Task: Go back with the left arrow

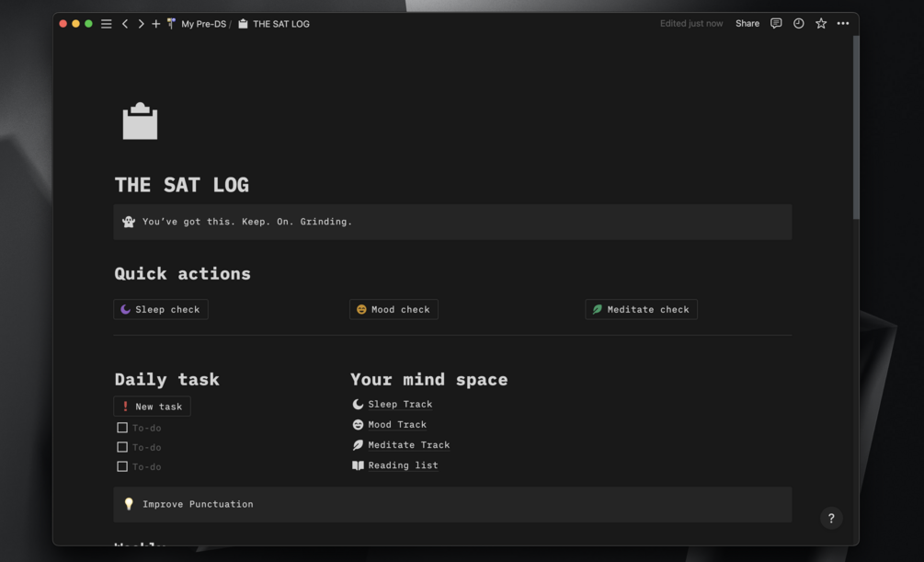Action: tap(125, 24)
